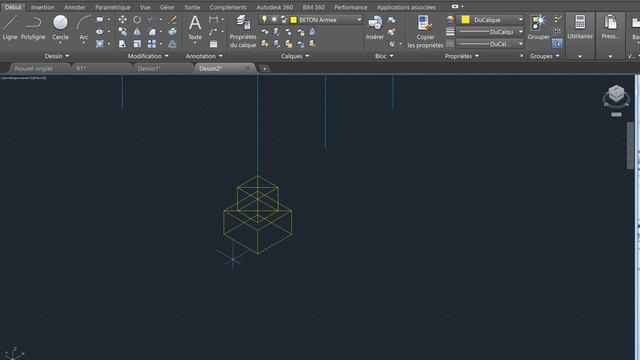This screenshot has height=360, width=640.
Task: Activate Copier les propriétés tool
Action: [425, 31]
